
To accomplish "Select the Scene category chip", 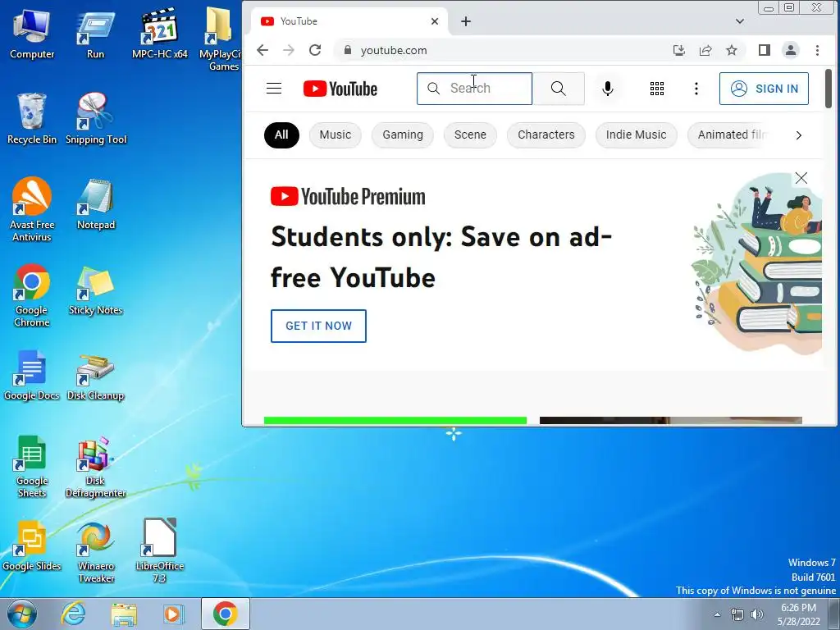I will tap(470, 135).
